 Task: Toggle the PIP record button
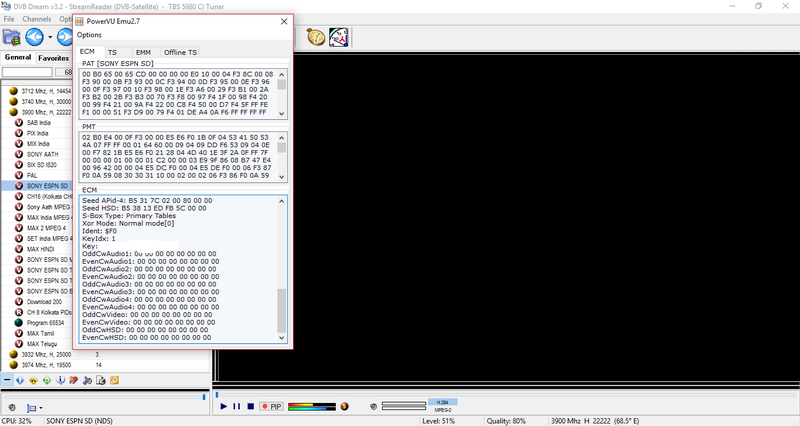point(271,406)
